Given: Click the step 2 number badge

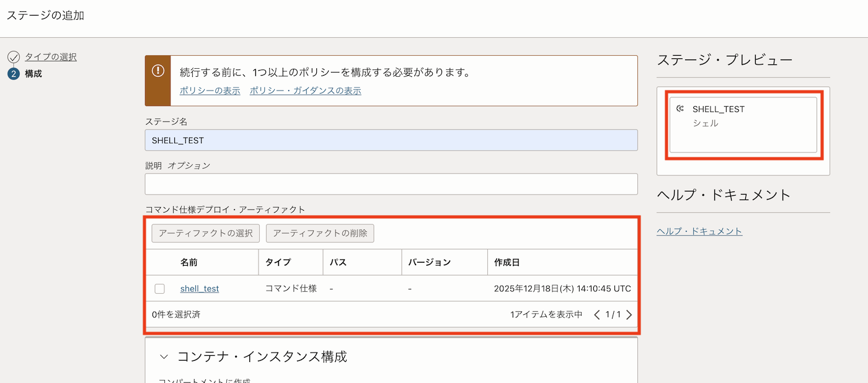Looking at the screenshot, I should (14, 74).
